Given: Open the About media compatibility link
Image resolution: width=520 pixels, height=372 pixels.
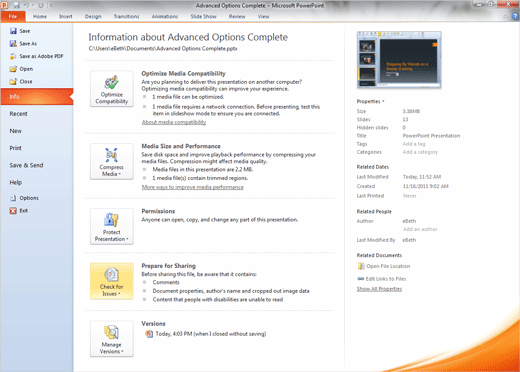Looking at the screenshot, I should 174,122.
